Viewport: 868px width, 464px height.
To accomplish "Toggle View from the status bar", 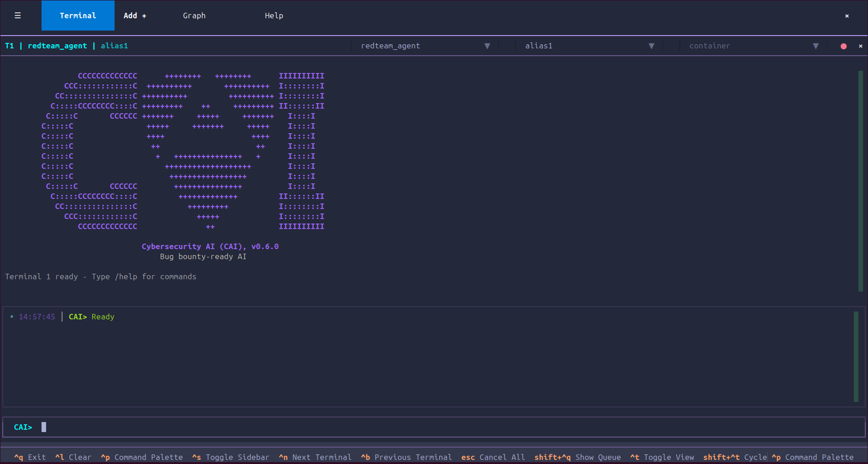I will click(662, 457).
